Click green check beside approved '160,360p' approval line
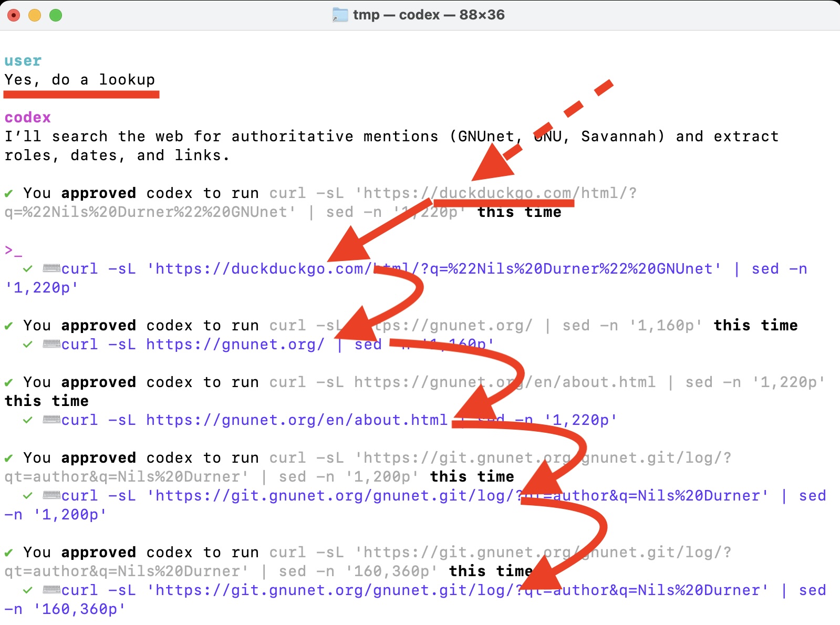 [x=8, y=553]
